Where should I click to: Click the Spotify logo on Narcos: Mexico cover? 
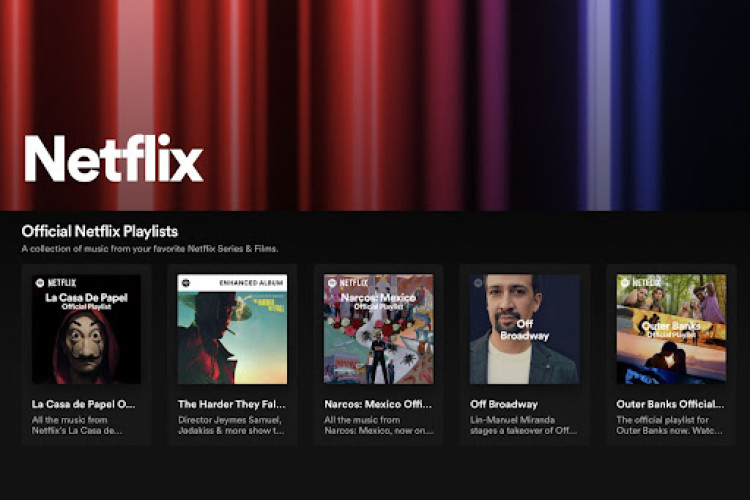tap(331, 283)
